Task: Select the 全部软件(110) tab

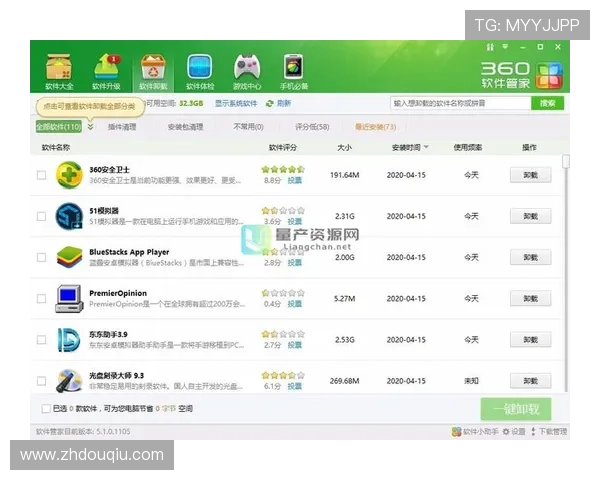Action: 59,127
